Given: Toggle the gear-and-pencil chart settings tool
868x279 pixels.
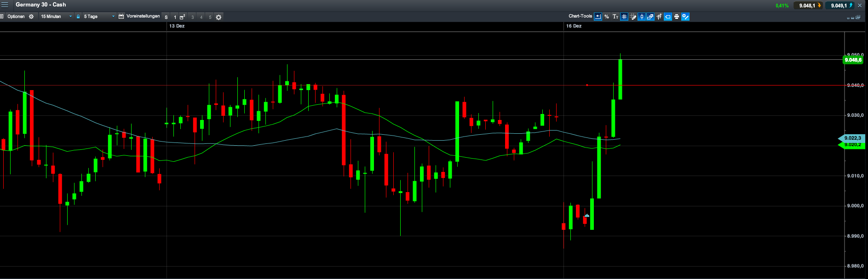Looking at the screenshot, I should pos(685,17).
